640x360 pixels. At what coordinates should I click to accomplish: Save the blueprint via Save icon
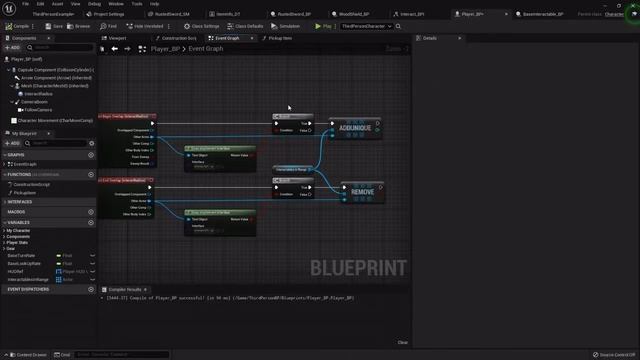click(x=48, y=26)
